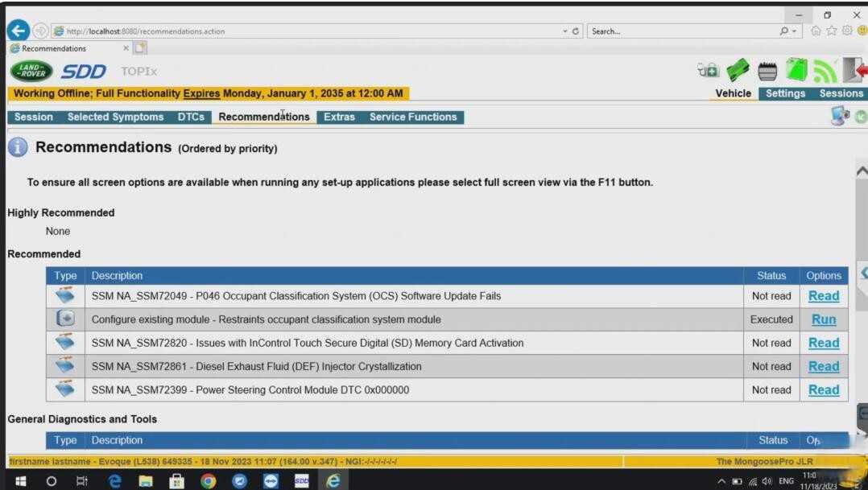Click the green wireless signal icon
Screen dimensions: 868x490
coord(825,72)
